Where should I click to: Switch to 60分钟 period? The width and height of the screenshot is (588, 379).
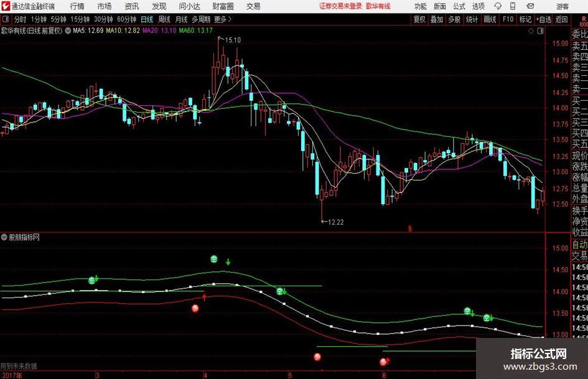(x=127, y=19)
